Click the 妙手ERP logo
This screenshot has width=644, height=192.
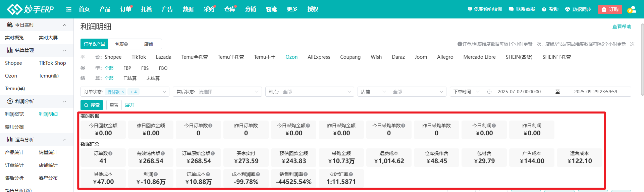click(30, 9)
